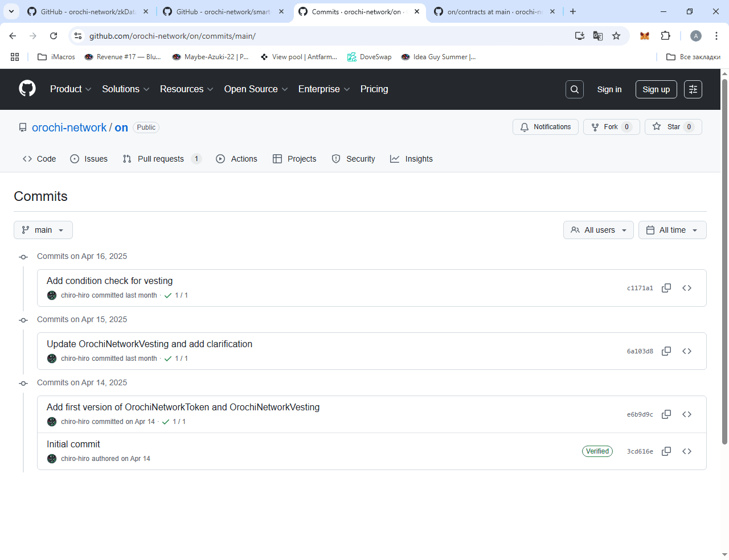Copy full SHA for commit 6a103d8
Image resolution: width=729 pixels, height=560 pixels.
coord(666,351)
